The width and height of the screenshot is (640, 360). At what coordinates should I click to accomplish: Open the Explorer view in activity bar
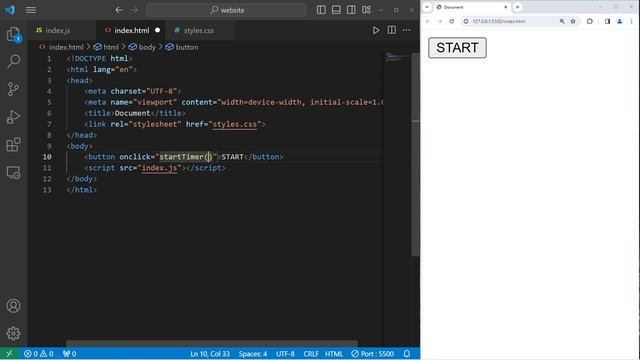pyautogui.click(x=13, y=34)
